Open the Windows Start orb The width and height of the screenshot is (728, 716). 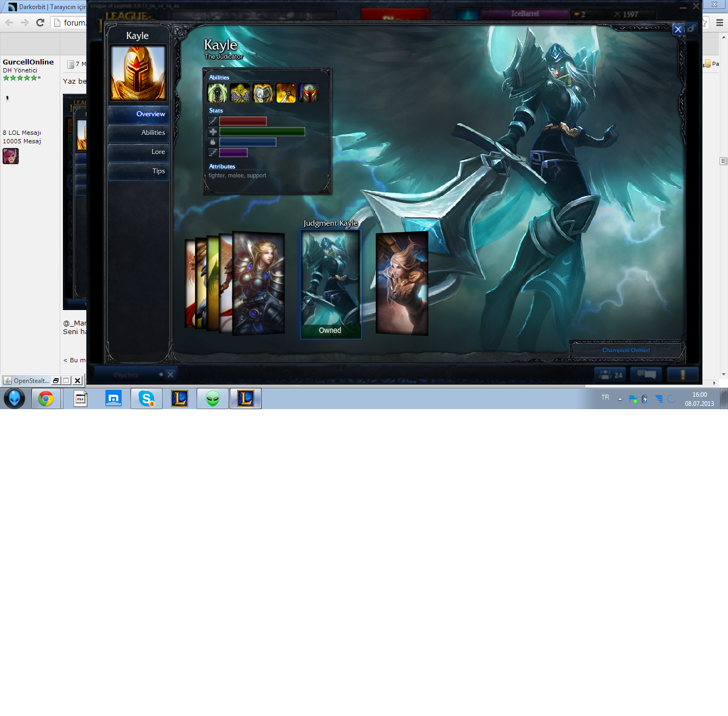(x=14, y=398)
